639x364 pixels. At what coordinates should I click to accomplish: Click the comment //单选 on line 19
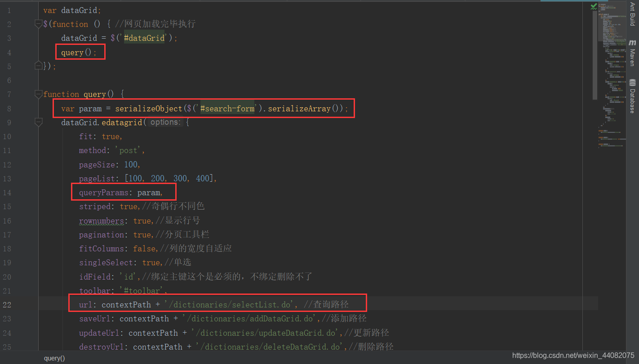point(178,263)
